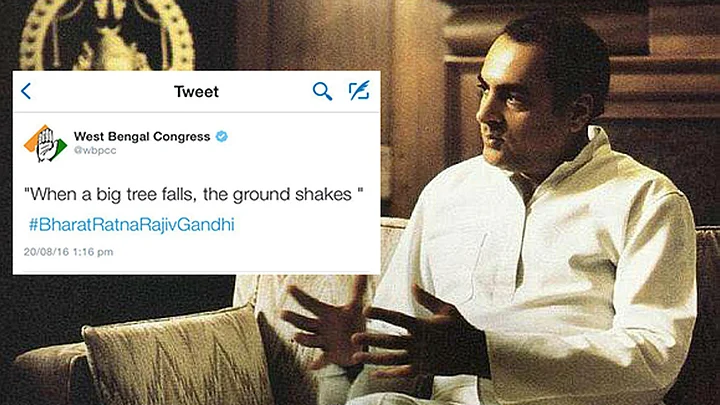Open the @wbpcc handle
Image resolution: width=720 pixels, height=405 pixels.
pyautogui.click(x=95, y=150)
